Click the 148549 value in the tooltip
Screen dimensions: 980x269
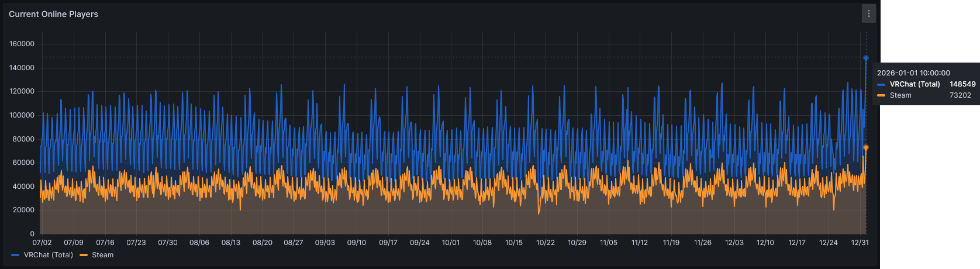click(x=962, y=84)
